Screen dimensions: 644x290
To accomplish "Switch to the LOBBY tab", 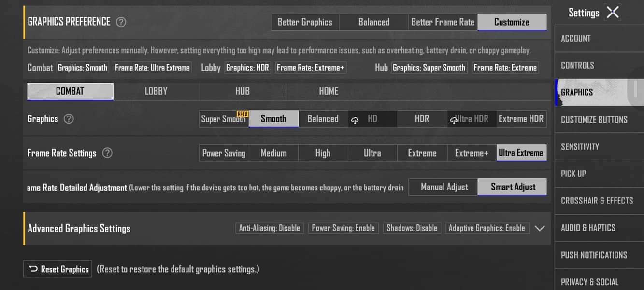I will coord(157,91).
